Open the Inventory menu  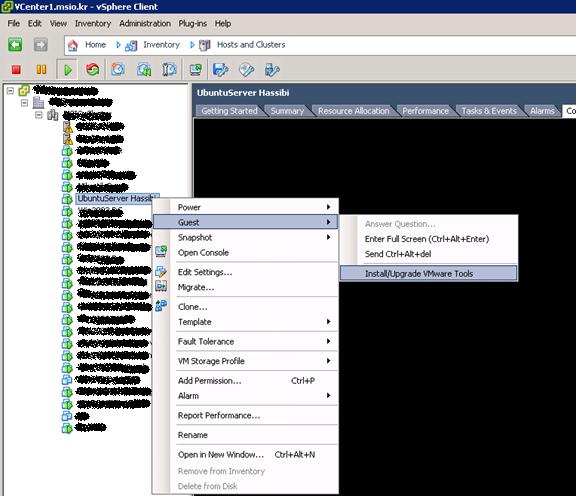(x=93, y=24)
